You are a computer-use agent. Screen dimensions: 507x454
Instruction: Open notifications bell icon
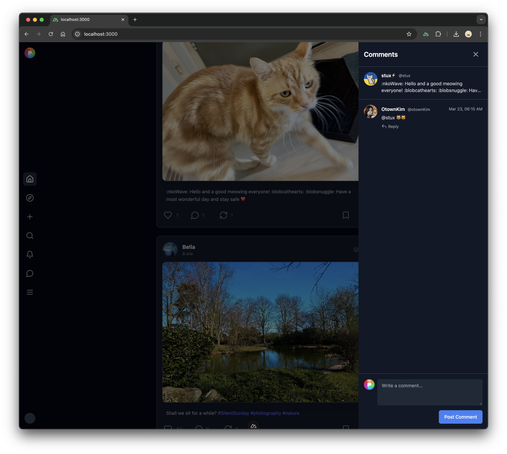point(30,255)
